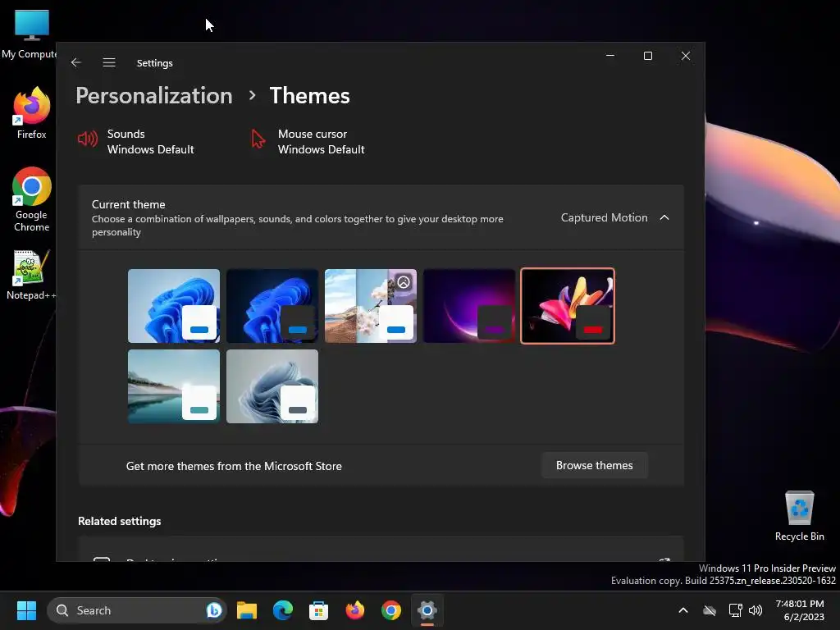Image resolution: width=840 pixels, height=630 pixels.
Task: Open the My Computer desktop icon
Action: pos(30,33)
